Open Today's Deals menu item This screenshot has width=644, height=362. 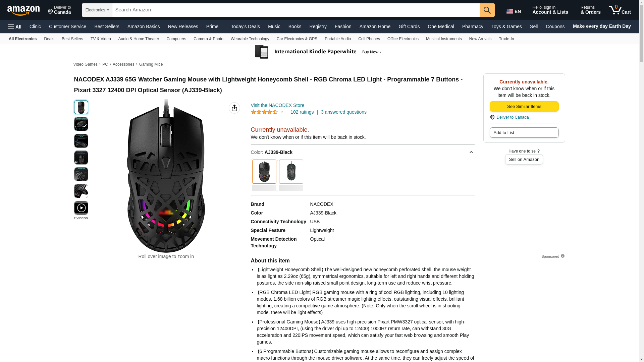coord(245,26)
